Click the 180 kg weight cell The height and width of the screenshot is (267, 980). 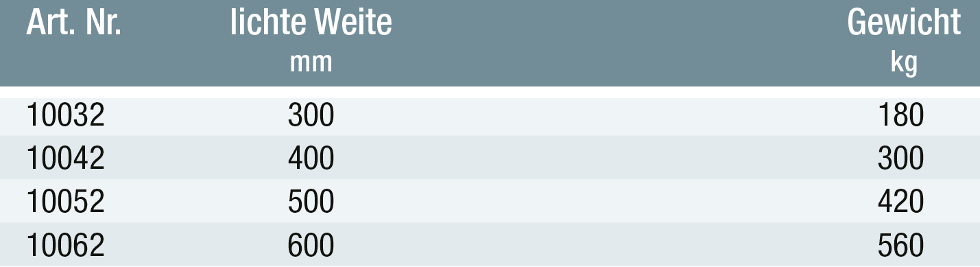[902, 116]
